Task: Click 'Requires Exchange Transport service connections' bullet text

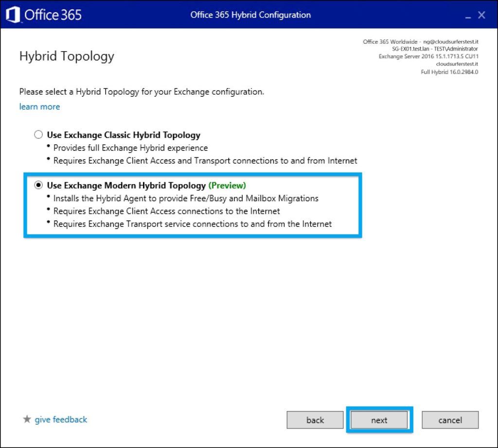Action: (193, 224)
